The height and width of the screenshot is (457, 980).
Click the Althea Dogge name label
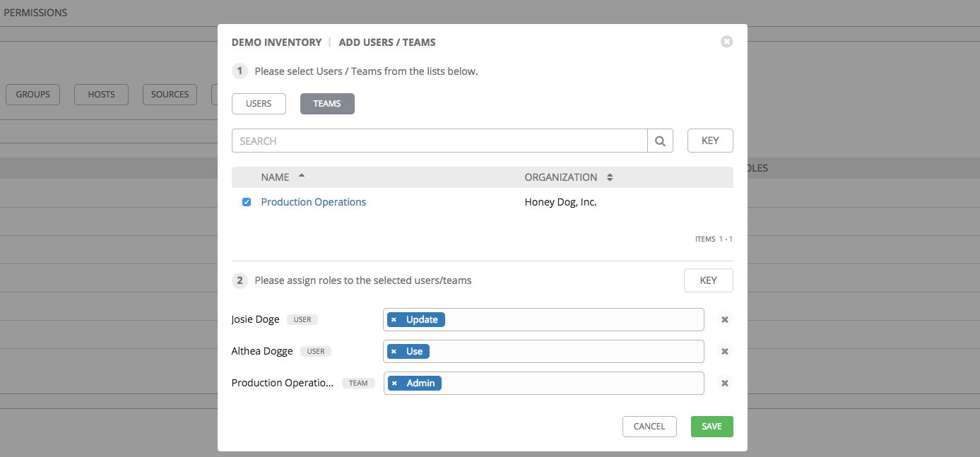click(x=262, y=351)
